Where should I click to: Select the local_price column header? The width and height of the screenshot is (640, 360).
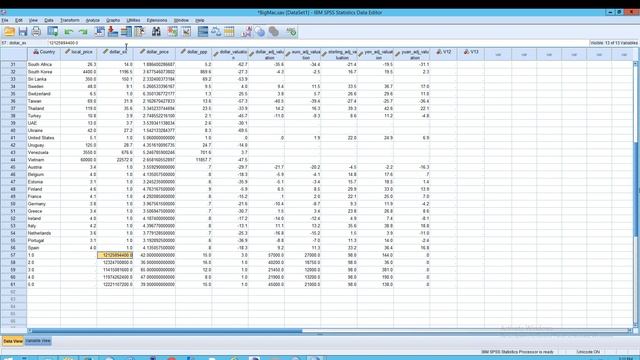click(79, 54)
